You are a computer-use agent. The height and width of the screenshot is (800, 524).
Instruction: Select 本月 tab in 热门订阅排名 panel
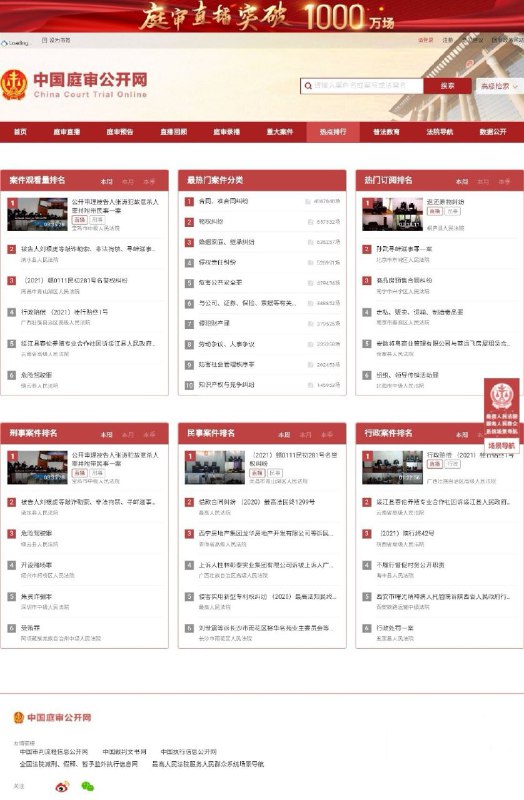(x=483, y=181)
